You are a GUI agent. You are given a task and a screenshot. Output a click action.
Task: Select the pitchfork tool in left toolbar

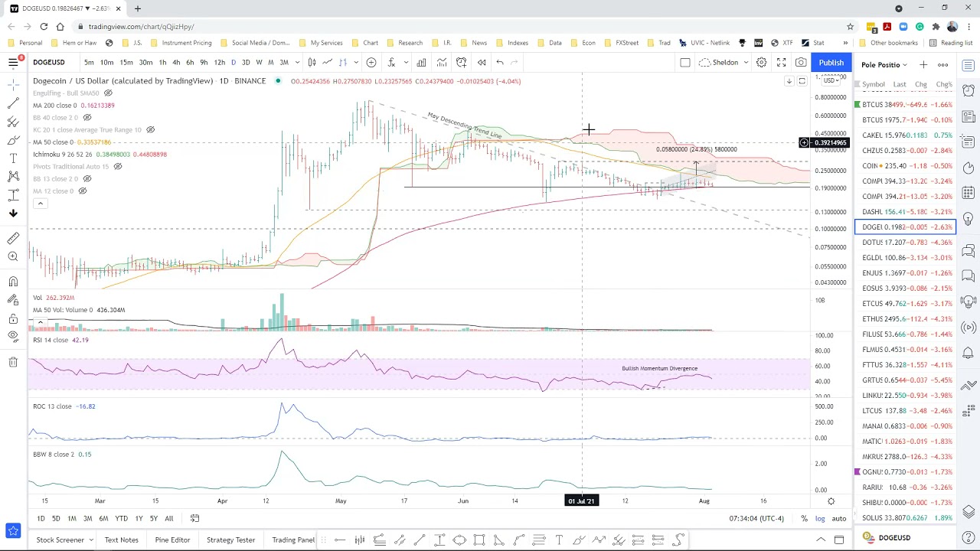[13, 122]
